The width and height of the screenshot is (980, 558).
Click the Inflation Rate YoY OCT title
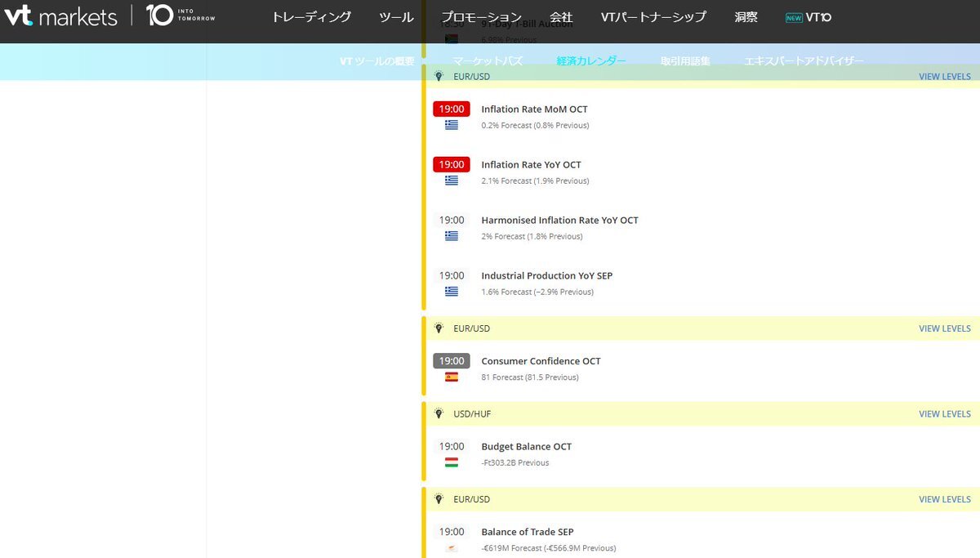531,164
